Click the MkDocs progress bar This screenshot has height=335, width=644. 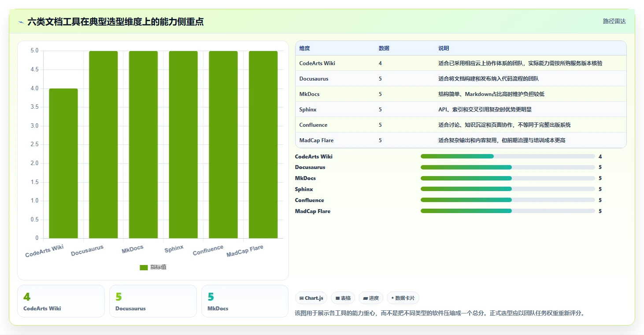tap(508, 178)
